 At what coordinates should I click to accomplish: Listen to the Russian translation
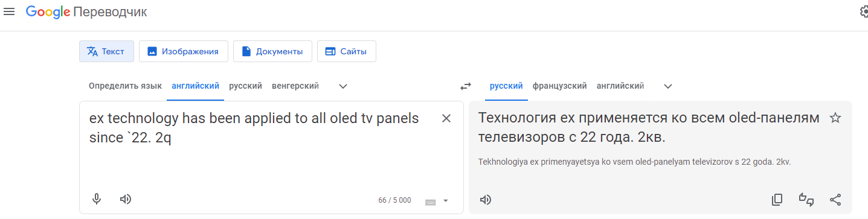click(x=485, y=200)
